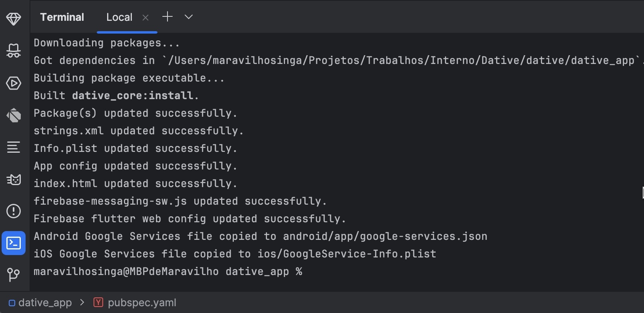Click the Terminal panel title

(x=62, y=17)
